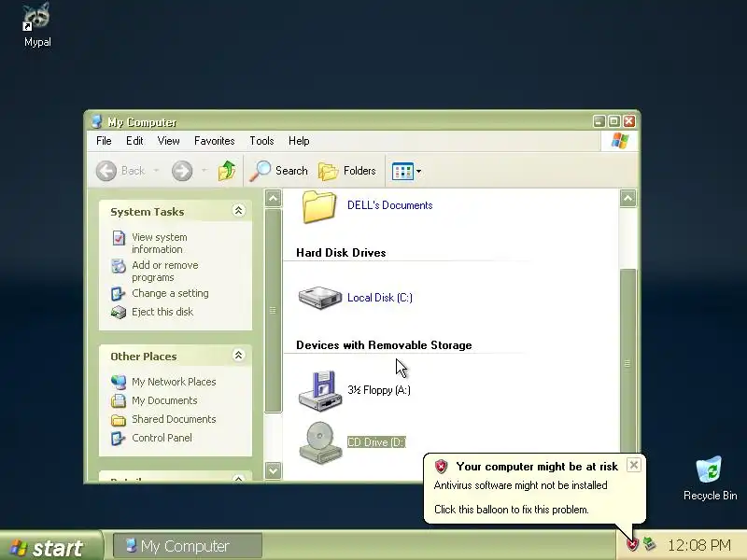Toggle the partially visible Details panel chevron

coord(238,478)
